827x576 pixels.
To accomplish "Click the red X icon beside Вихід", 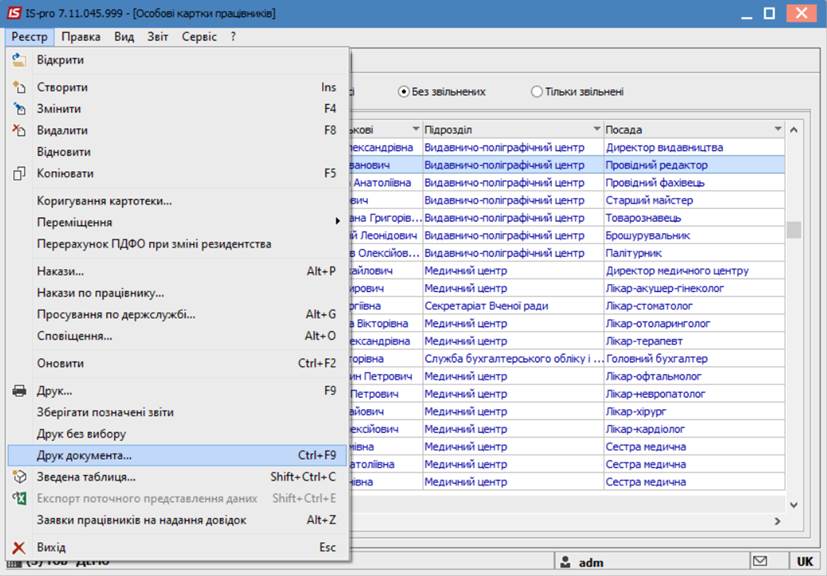I will pos(19,548).
